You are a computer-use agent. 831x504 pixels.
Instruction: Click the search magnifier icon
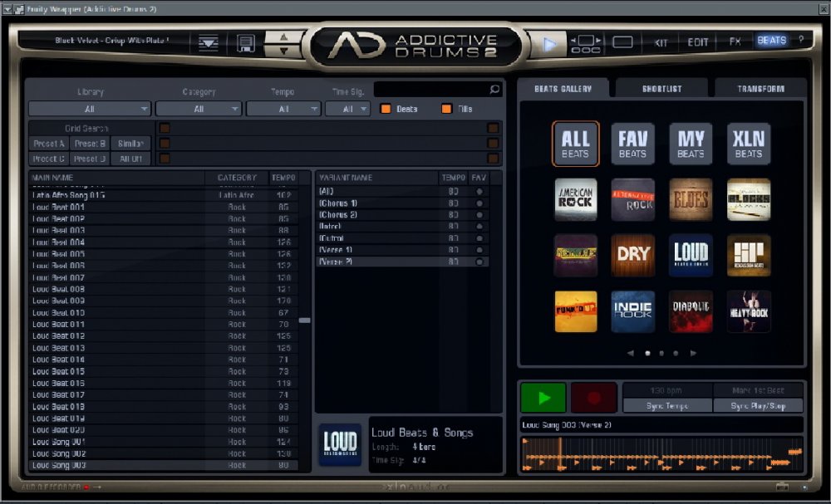(x=494, y=89)
